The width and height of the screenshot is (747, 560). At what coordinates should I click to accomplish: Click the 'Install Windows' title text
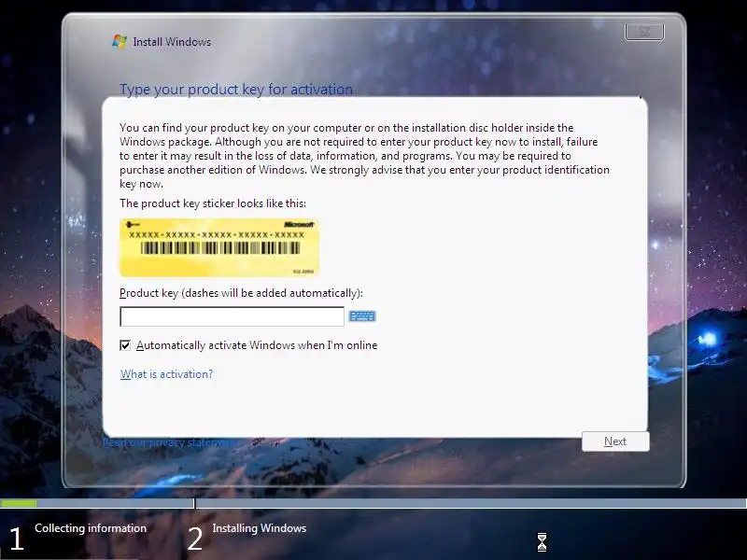coord(172,42)
